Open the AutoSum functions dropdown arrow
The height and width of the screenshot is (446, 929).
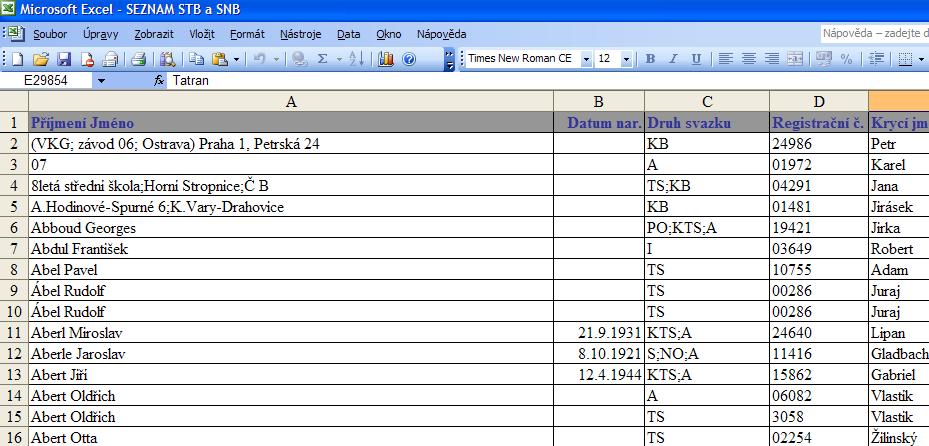click(x=339, y=59)
